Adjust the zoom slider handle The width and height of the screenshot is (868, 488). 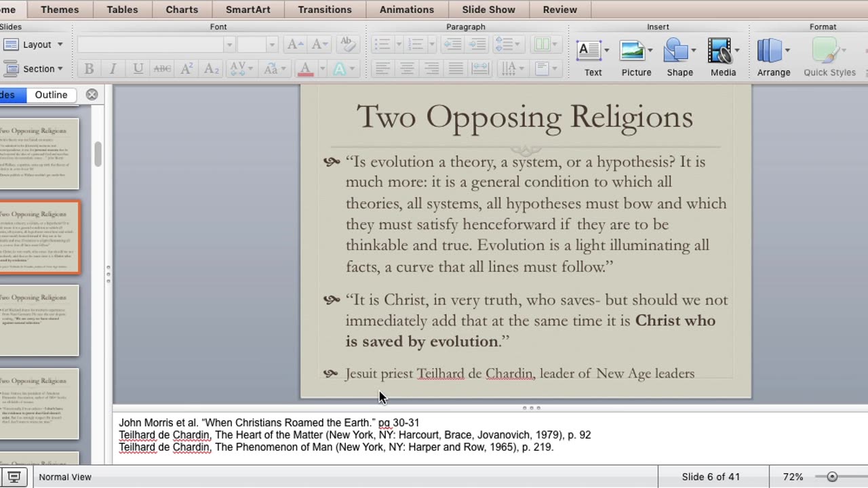pyautogui.click(x=832, y=477)
